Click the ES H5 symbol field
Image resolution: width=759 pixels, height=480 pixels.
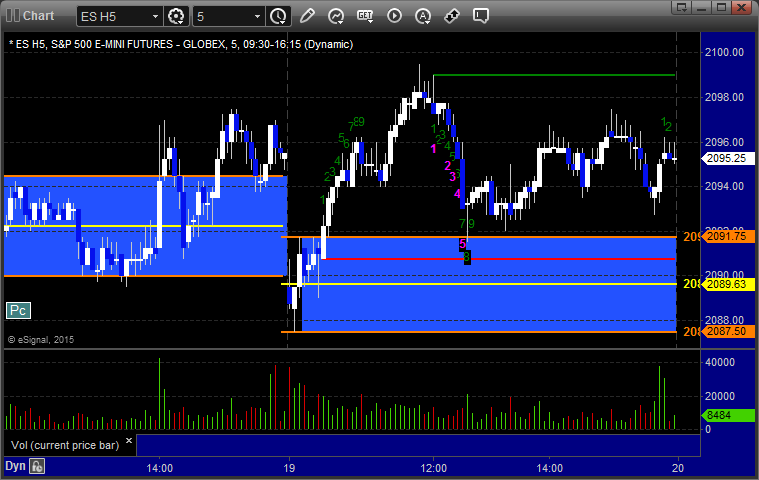[x=119, y=16]
